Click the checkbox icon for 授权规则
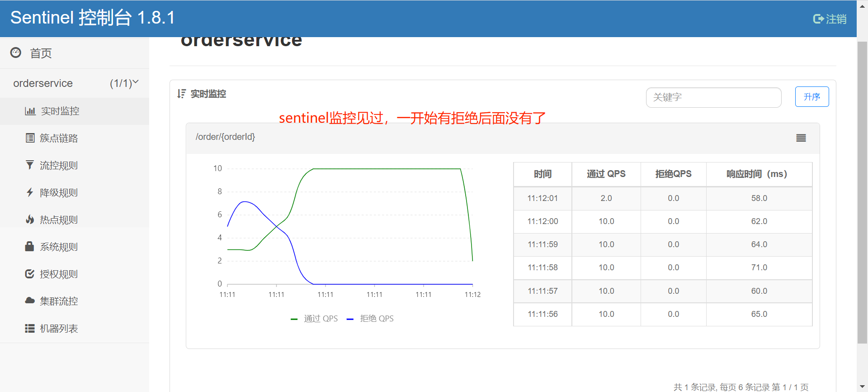The image size is (868, 392). 30,274
